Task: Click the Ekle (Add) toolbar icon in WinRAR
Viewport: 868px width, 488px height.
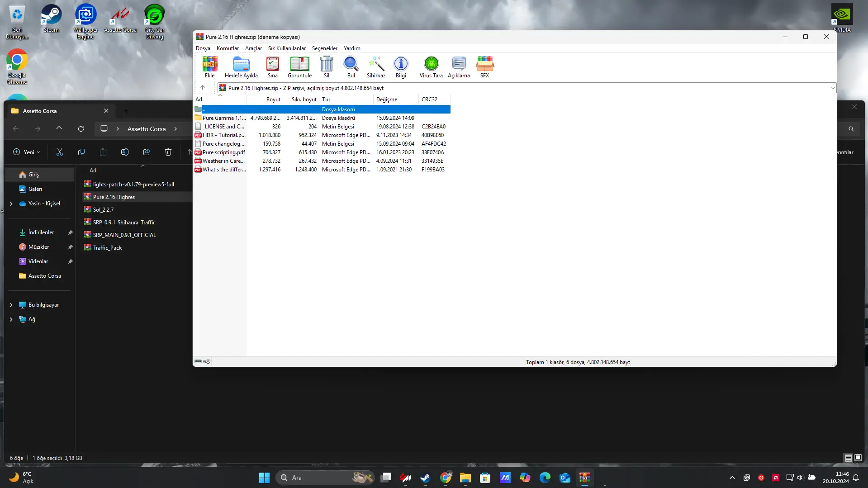Action: point(209,67)
